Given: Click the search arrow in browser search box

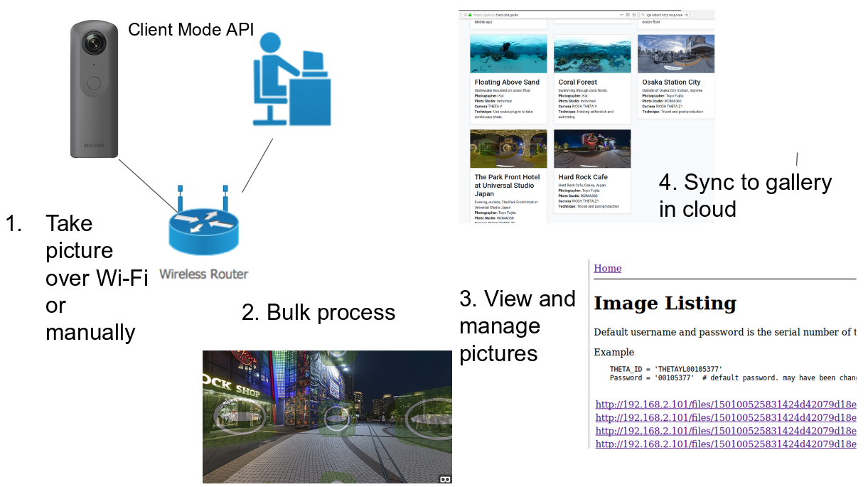Looking at the screenshot, I should click(x=686, y=14).
